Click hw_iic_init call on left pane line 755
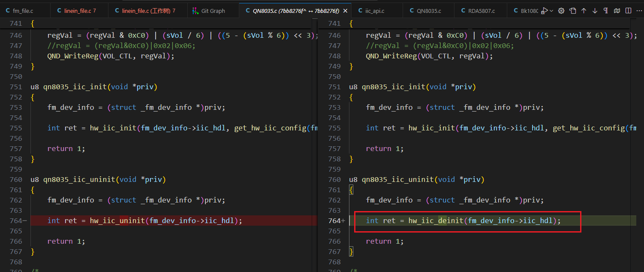The width and height of the screenshot is (644, 272). (113, 128)
